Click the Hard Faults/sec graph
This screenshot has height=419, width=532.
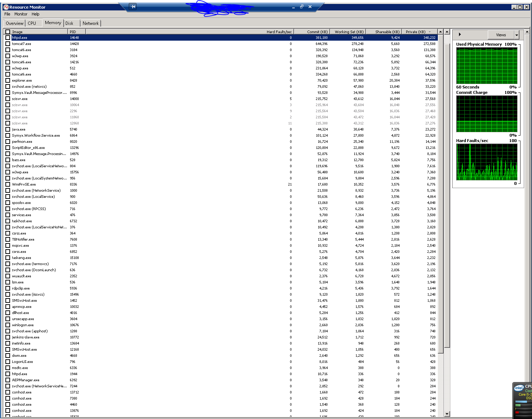(487, 162)
